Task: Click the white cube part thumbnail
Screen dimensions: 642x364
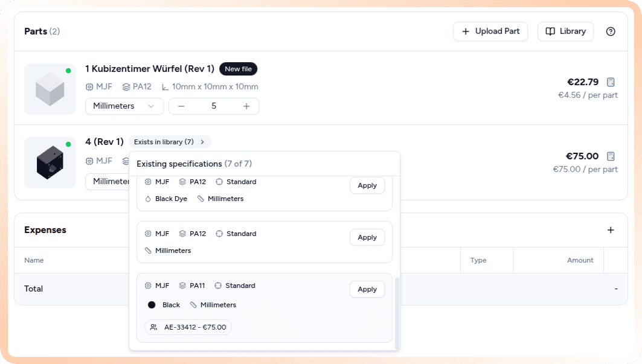Action: [x=50, y=89]
